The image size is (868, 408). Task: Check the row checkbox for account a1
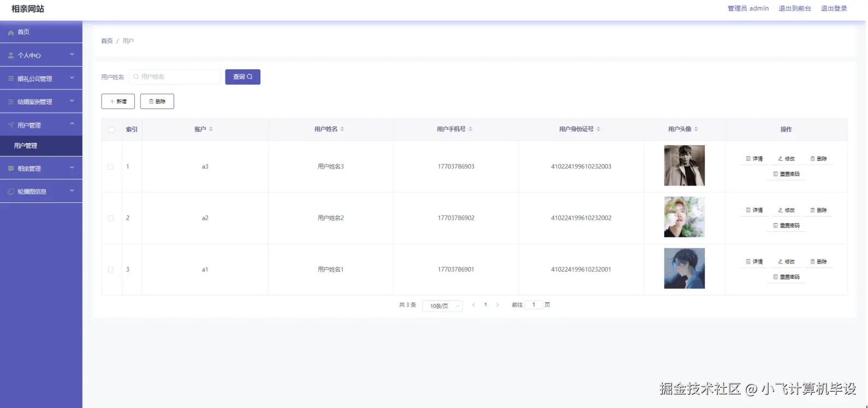pos(111,269)
